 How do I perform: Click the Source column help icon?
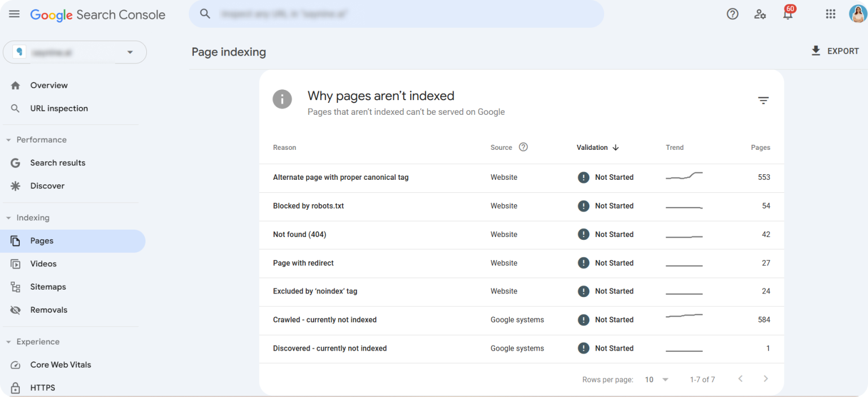523,147
